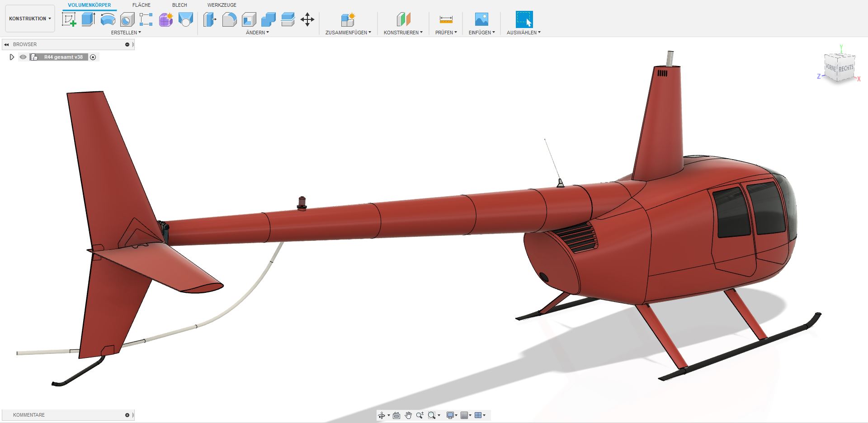Switch to the WERKZEUGE tab
The height and width of the screenshot is (423, 868).
[222, 5]
